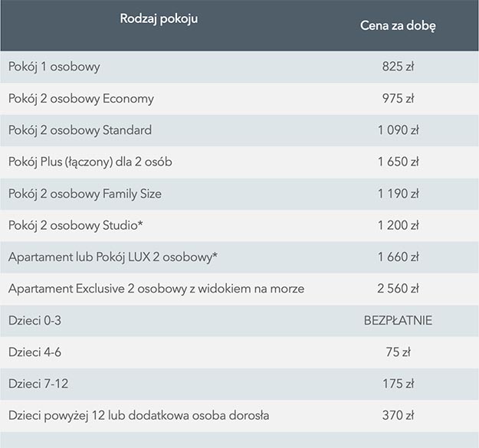Screen dimensions: 479x448
Task: Click the 1 190 zł price
Action: point(398,194)
